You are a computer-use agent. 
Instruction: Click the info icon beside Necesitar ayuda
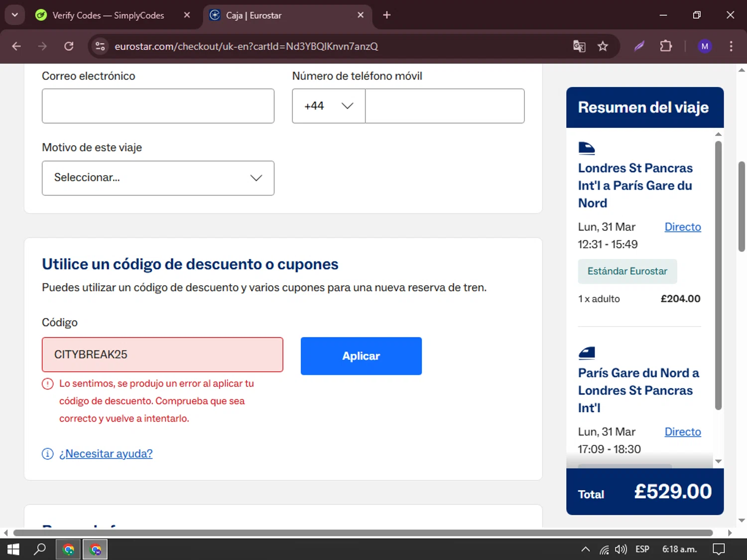(x=47, y=453)
